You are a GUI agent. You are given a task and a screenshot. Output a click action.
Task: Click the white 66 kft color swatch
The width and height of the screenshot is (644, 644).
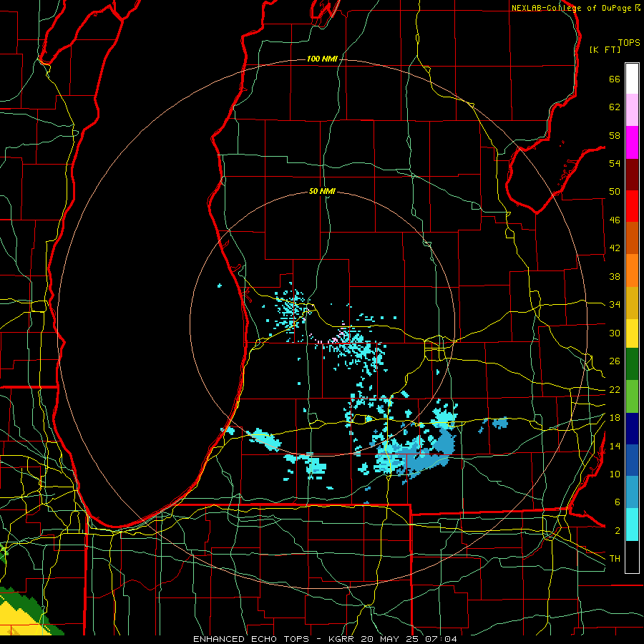pos(632,79)
